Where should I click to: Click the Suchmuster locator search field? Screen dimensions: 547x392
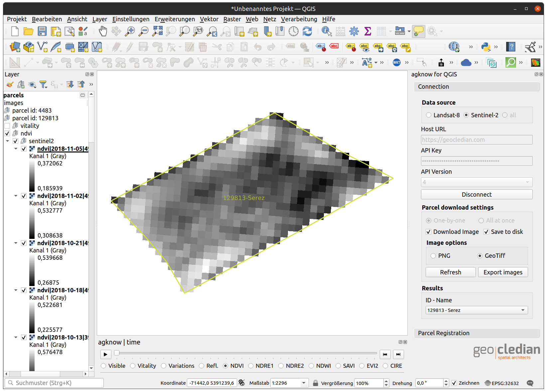pyautogui.click(x=54, y=383)
